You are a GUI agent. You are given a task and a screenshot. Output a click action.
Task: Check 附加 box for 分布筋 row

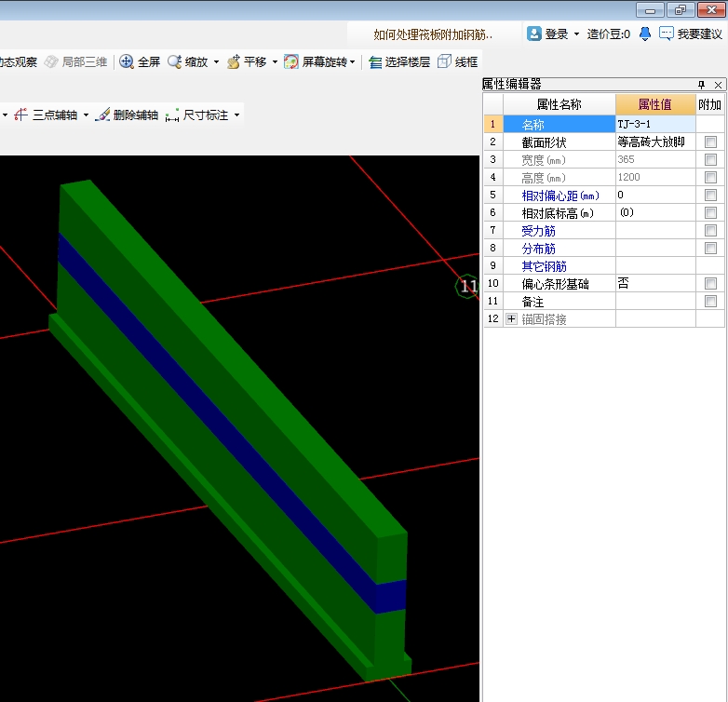[x=710, y=248]
